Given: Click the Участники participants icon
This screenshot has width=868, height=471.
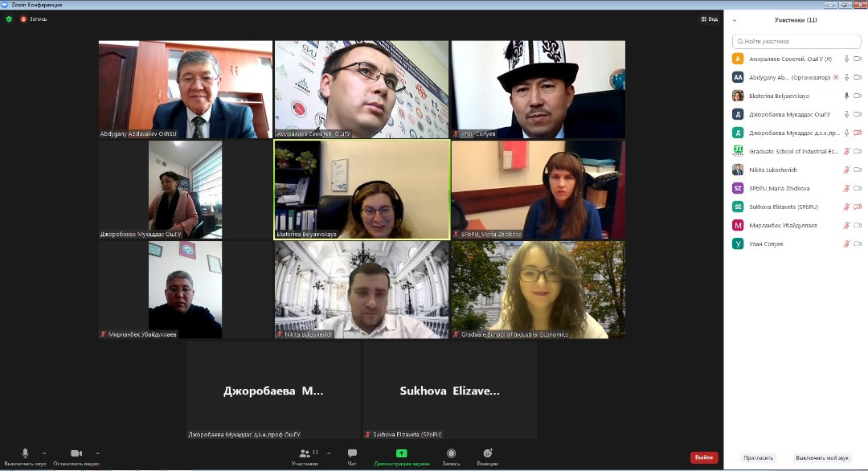Looking at the screenshot, I should [305, 454].
